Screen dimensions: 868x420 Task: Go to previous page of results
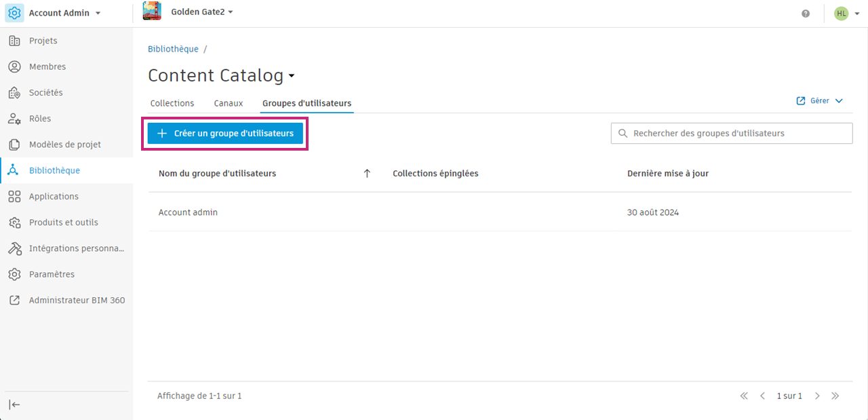pos(762,396)
